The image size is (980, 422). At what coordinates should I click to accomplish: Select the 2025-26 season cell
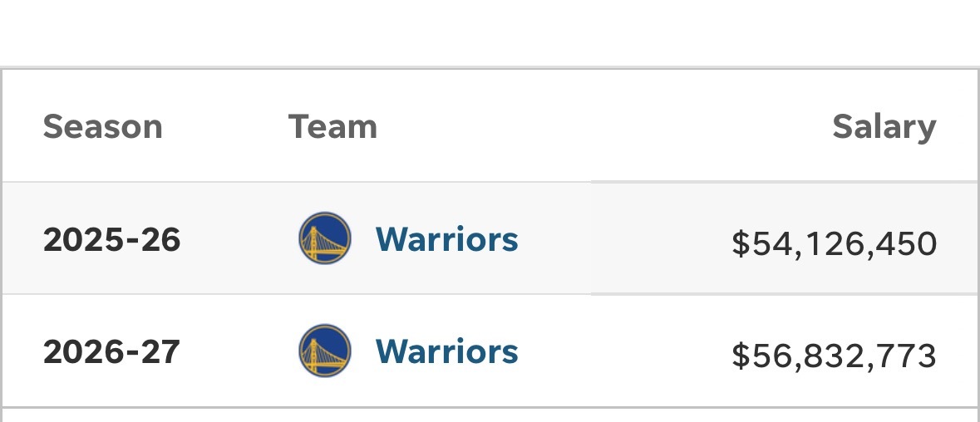(111, 240)
